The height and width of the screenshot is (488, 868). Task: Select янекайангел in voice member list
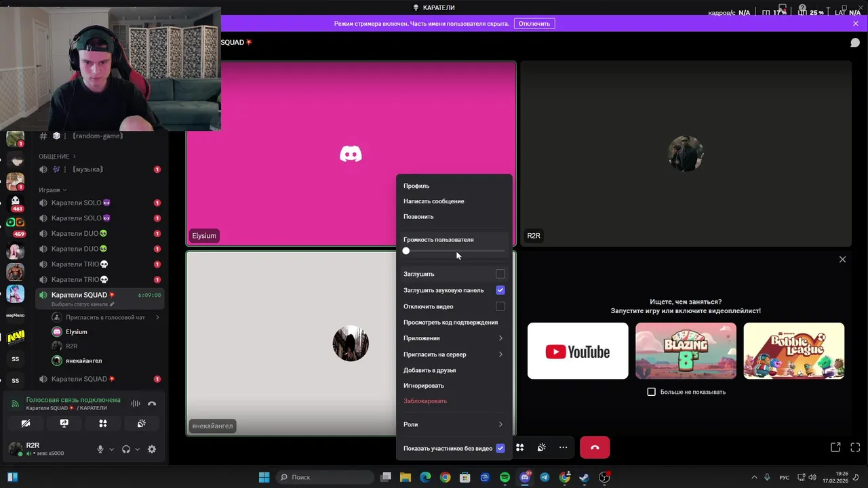pyautogui.click(x=105, y=361)
